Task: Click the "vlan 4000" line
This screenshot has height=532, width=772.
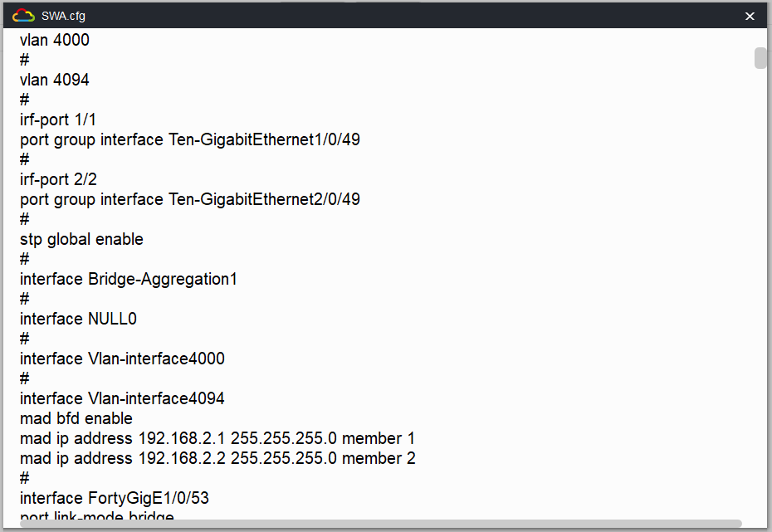Action: click(55, 40)
